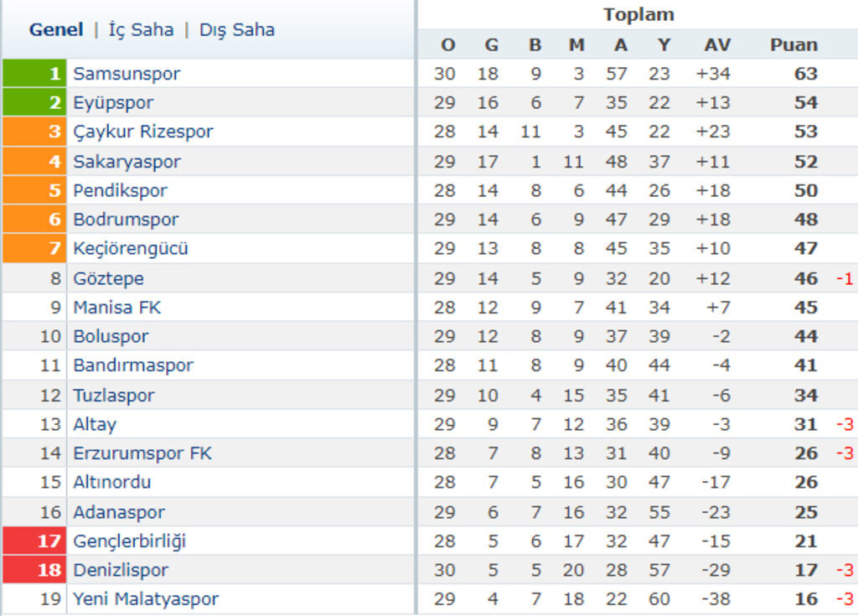This screenshot has height=616, width=858.
Task: Open the Göztepe team link
Action: click(x=108, y=278)
